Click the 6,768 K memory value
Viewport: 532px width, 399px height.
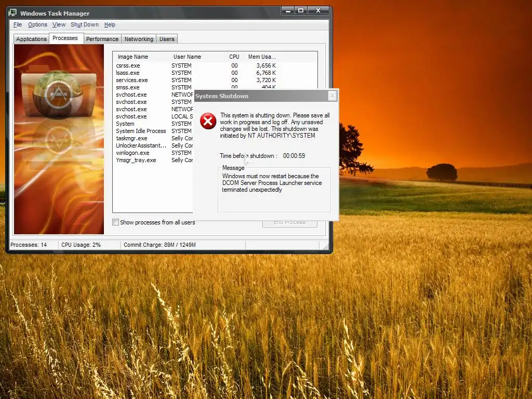point(266,73)
